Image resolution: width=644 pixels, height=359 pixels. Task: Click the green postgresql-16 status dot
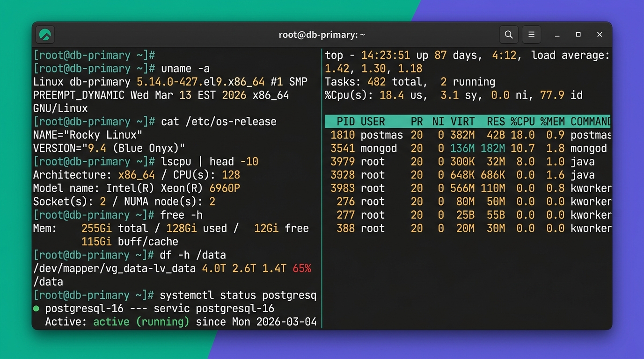coord(36,309)
